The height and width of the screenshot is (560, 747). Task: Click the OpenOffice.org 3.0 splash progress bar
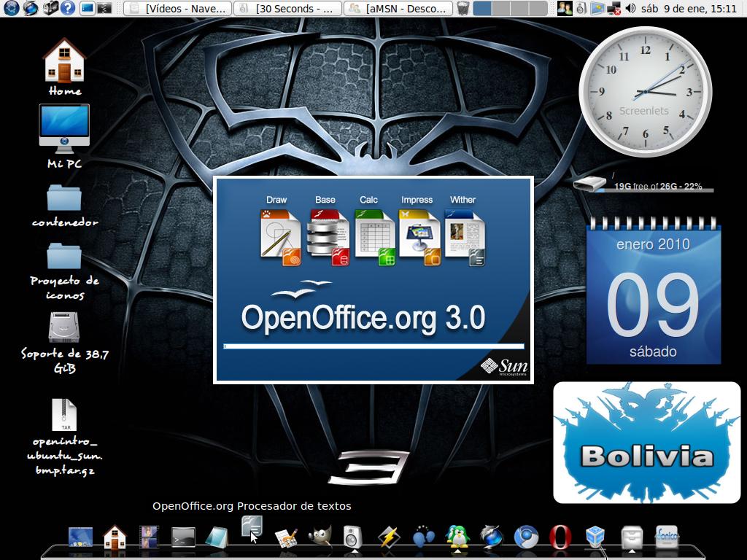(374, 346)
